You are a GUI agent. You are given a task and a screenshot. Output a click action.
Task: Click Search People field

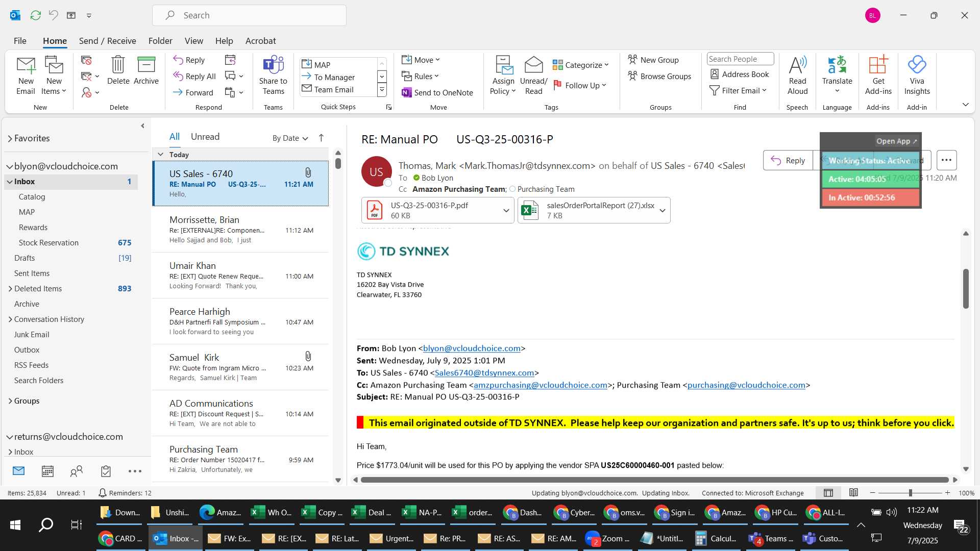pos(740,59)
